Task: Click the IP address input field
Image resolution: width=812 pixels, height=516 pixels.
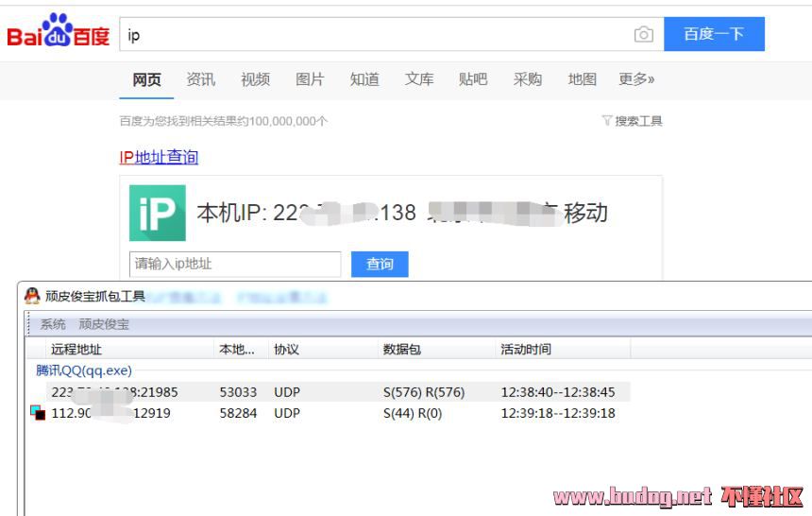Action: point(235,264)
